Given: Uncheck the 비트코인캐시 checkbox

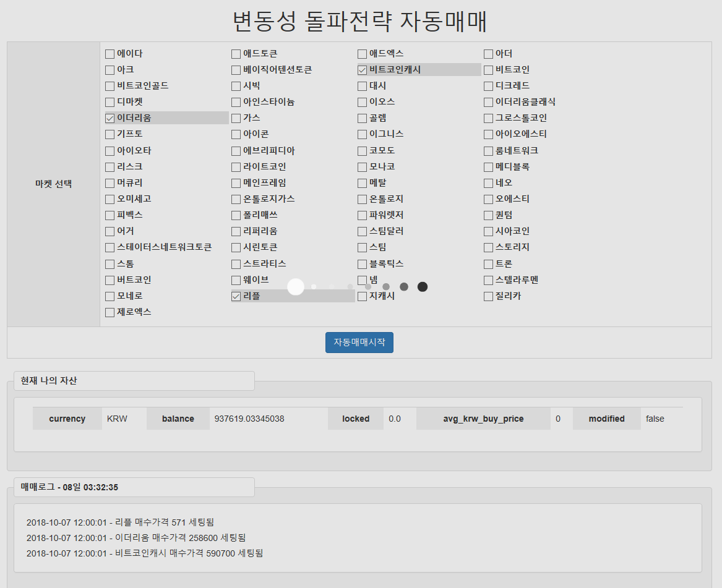Looking at the screenshot, I should coord(362,70).
